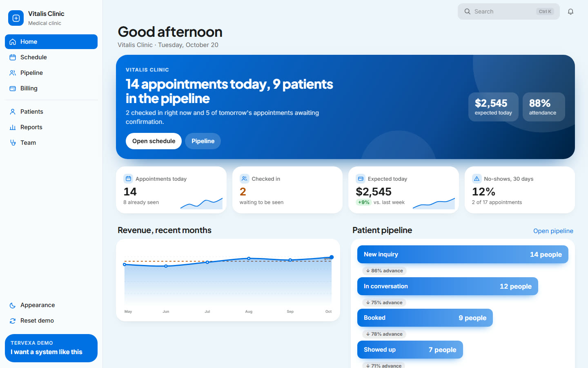Click the Checked in people icon

244,179
